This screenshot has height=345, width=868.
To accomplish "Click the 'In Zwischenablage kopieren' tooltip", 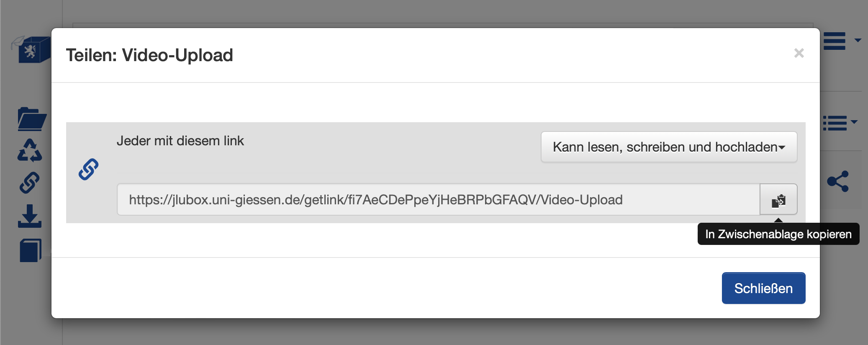I will click(x=778, y=234).
